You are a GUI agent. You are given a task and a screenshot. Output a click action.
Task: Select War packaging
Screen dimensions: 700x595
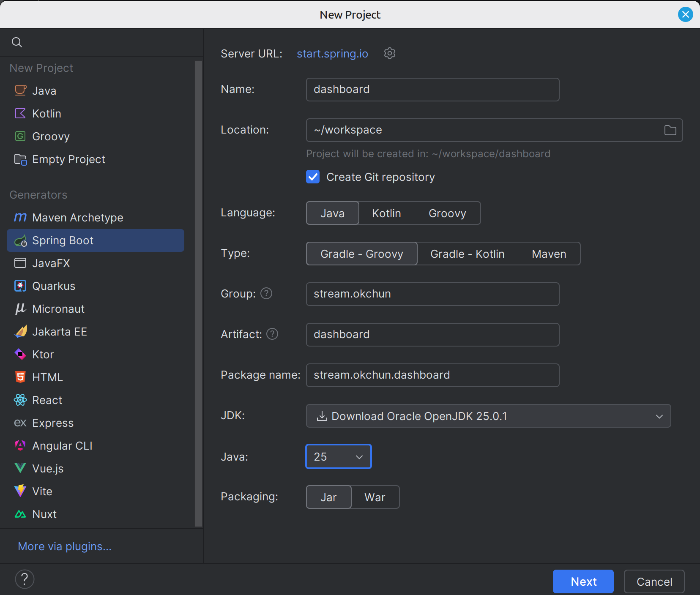click(x=375, y=497)
